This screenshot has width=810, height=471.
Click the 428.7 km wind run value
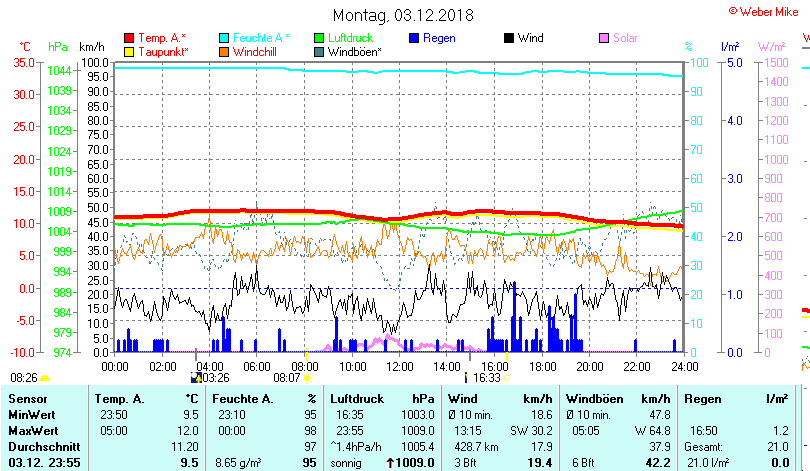[476, 447]
